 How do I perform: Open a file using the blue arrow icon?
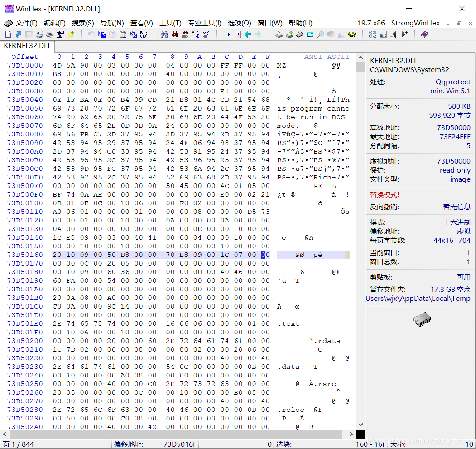point(19,34)
